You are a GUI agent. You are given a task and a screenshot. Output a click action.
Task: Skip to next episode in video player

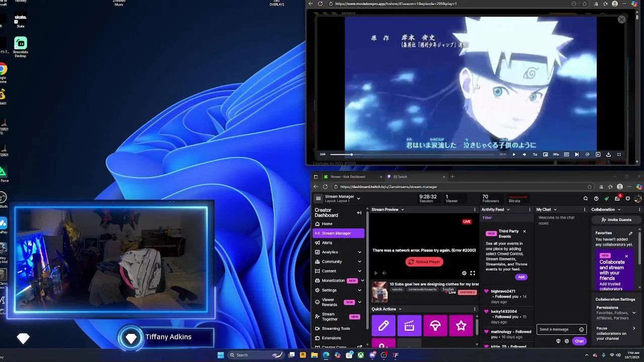click(577, 154)
